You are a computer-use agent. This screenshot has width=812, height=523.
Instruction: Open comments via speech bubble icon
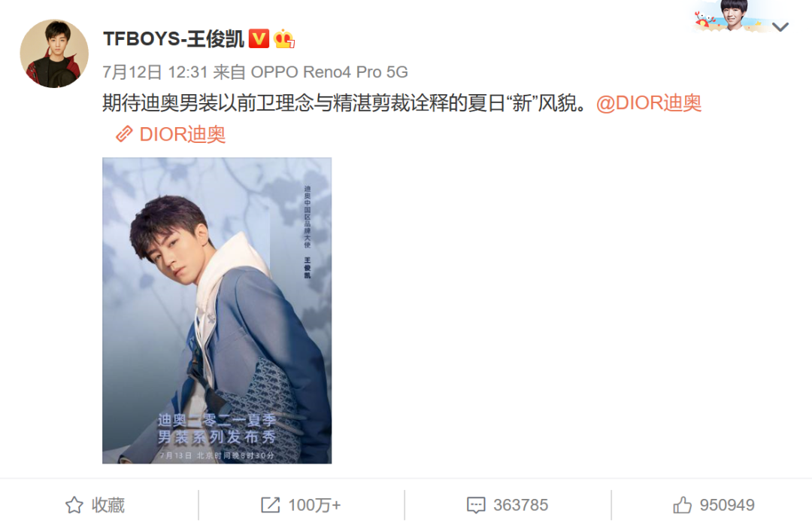[476, 505]
